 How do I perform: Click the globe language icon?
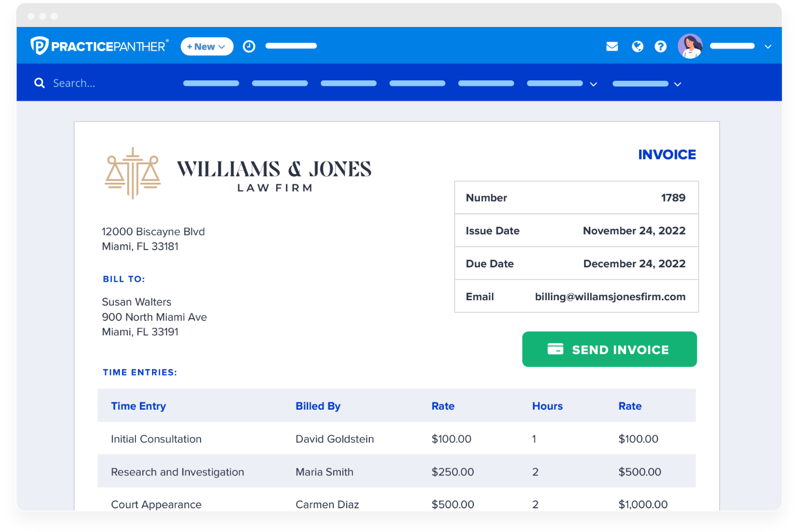tap(637, 46)
